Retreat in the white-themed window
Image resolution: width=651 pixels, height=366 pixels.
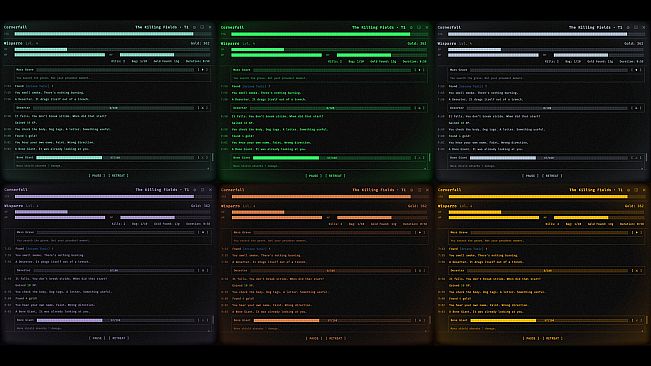(x=552, y=176)
